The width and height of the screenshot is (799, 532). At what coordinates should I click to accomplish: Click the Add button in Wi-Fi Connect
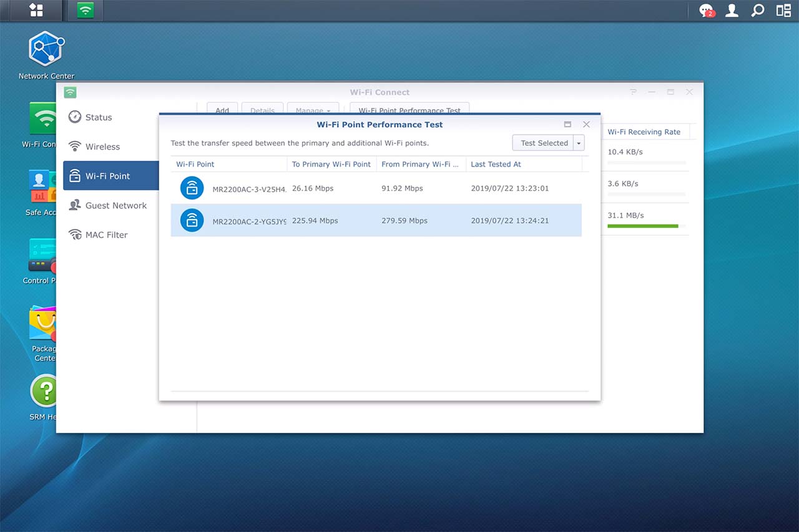222,109
